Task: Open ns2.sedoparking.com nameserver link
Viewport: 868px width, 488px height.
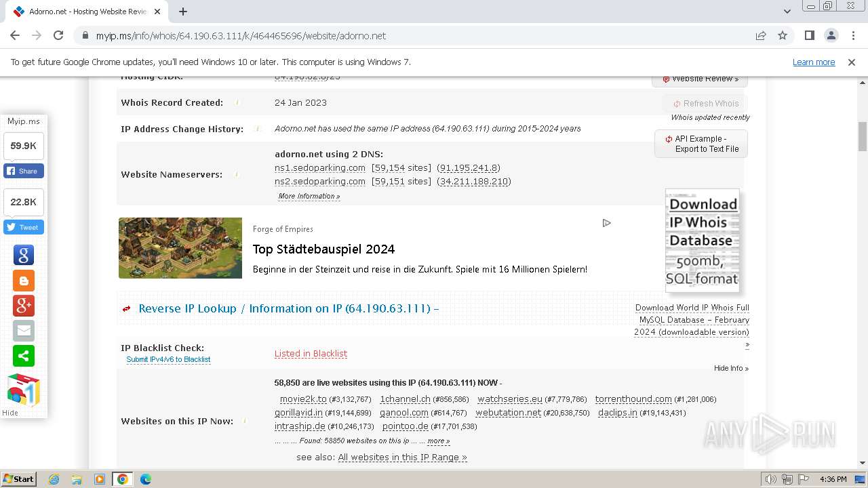Action: 320,182
